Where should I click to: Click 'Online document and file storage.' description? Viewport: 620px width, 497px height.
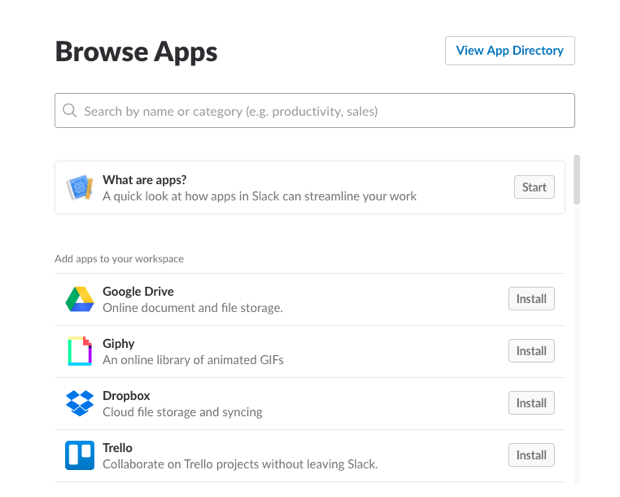pyautogui.click(x=193, y=308)
